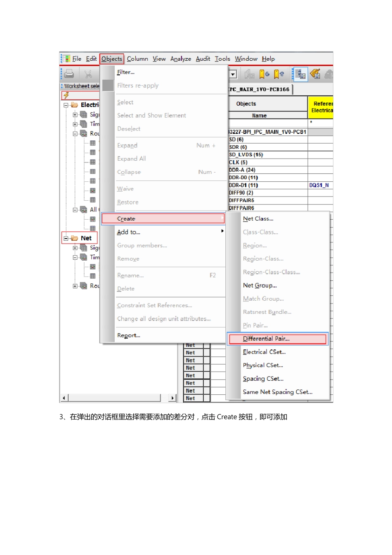
Task: Choose Differential Pair... in the Create submenu
Action: coord(278,339)
